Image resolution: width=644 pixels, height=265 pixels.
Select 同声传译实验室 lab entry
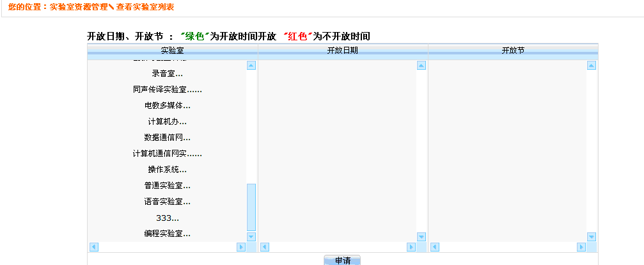pos(167,90)
